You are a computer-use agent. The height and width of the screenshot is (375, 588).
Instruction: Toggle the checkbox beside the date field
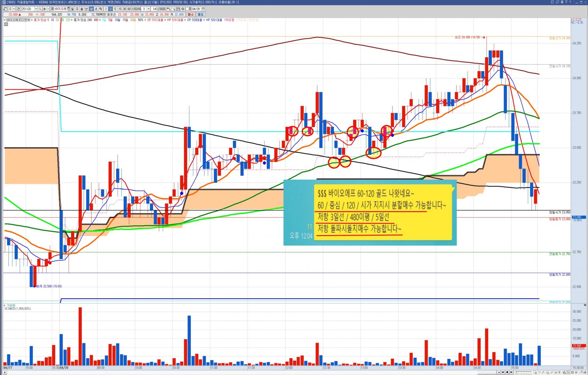pos(187,9)
